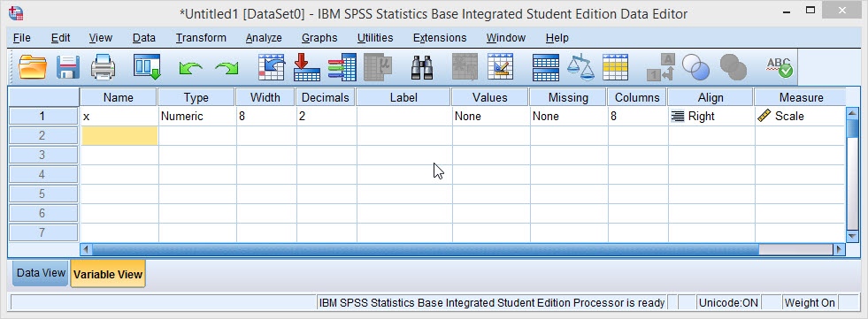
Task: Open the Variables info icon
Action: (342, 67)
